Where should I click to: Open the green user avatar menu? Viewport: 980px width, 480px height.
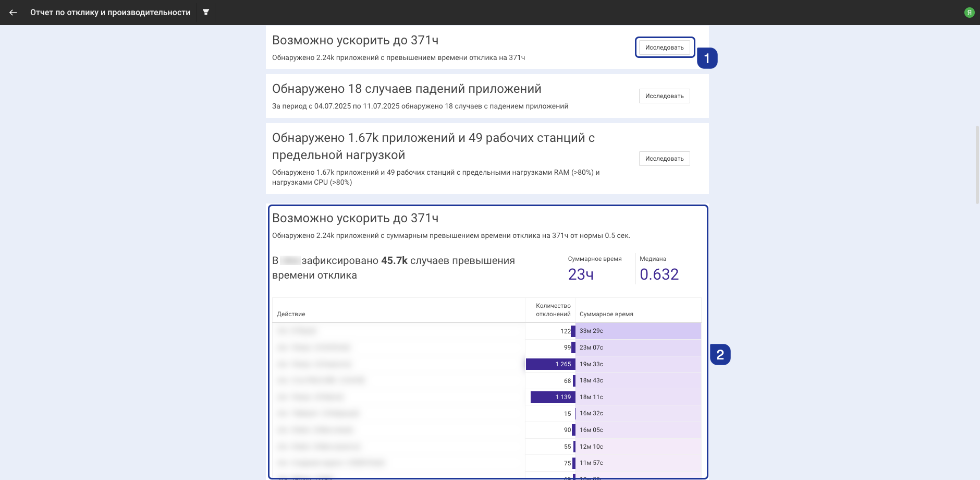[969, 13]
